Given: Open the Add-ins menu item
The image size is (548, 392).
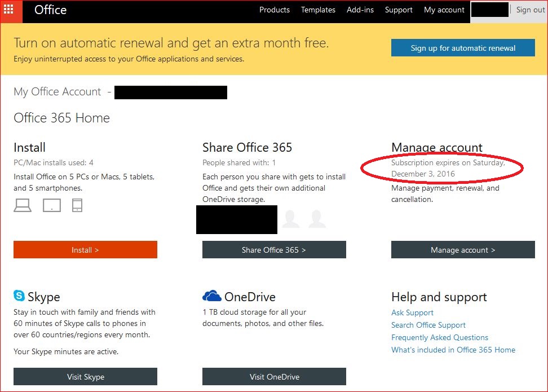Looking at the screenshot, I should (x=360, y=10).
